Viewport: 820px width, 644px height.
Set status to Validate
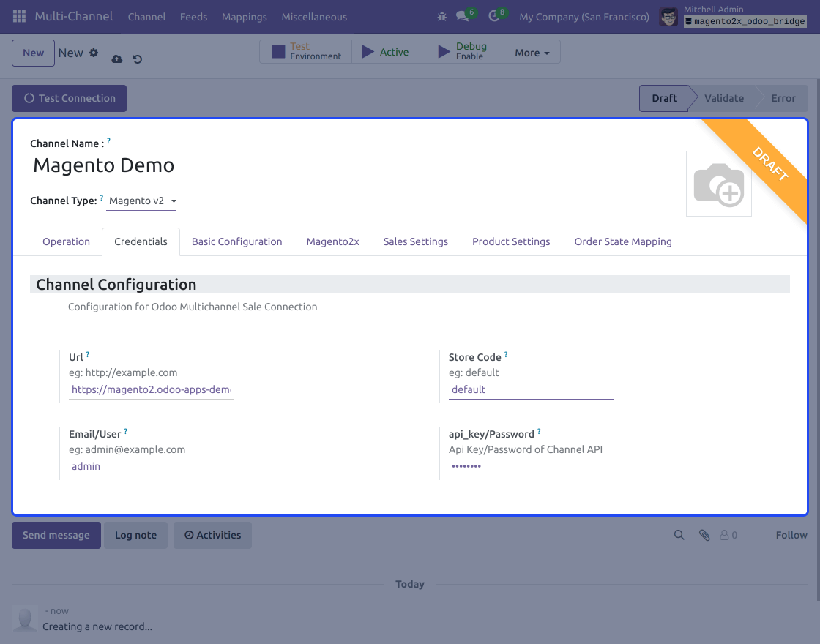pos(724,98)
